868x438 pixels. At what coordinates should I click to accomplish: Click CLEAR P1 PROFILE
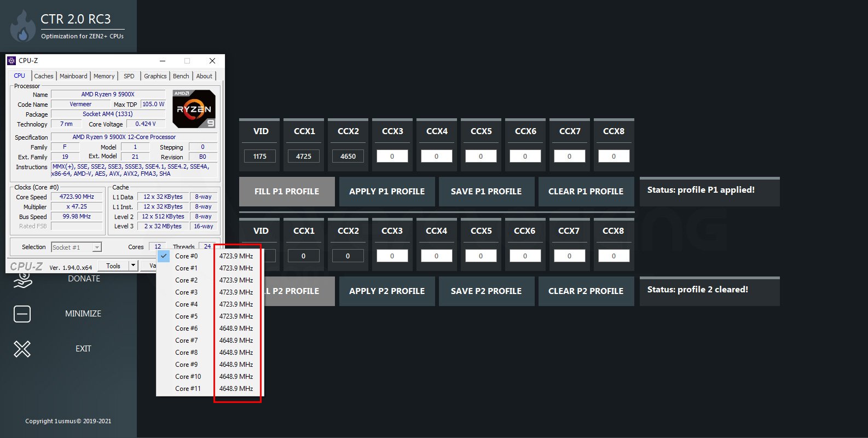click(x=586, y=192)
